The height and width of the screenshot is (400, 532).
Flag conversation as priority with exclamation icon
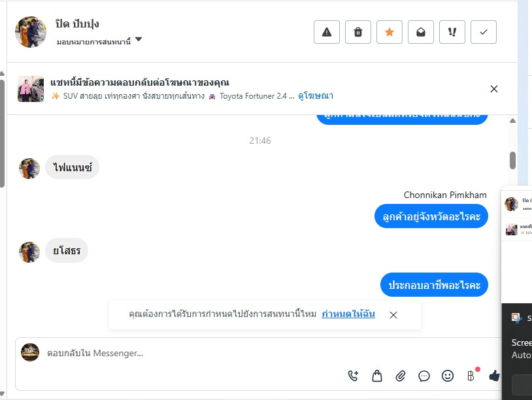(452, 32)
